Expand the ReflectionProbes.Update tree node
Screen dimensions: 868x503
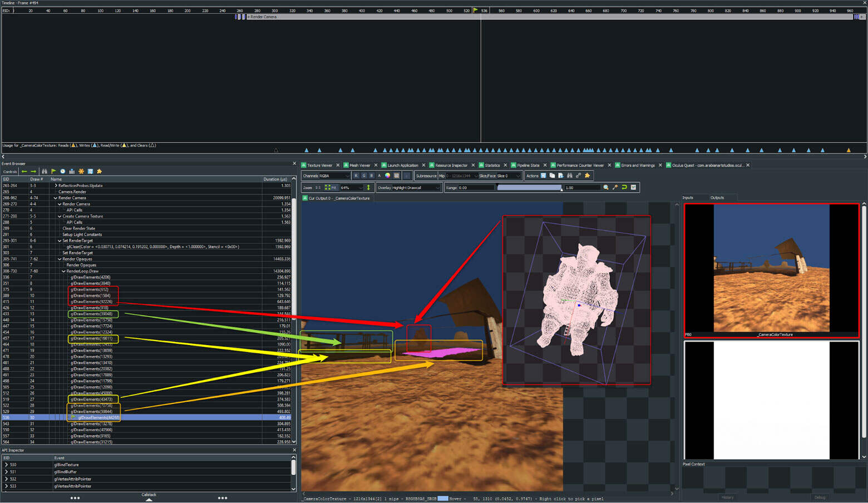point(56,186)
